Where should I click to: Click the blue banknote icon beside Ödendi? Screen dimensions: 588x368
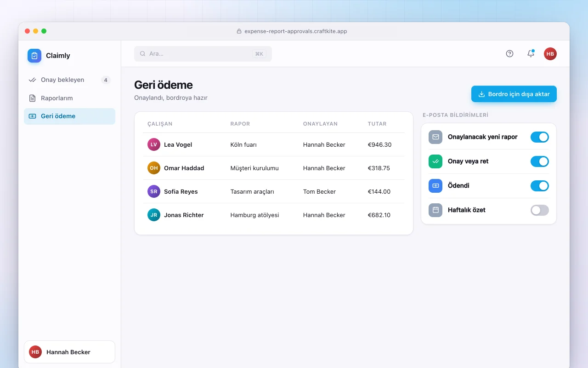[x=435, y=186]
